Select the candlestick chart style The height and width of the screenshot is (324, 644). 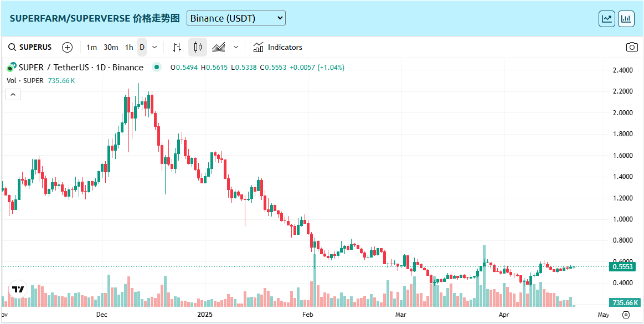198,47
